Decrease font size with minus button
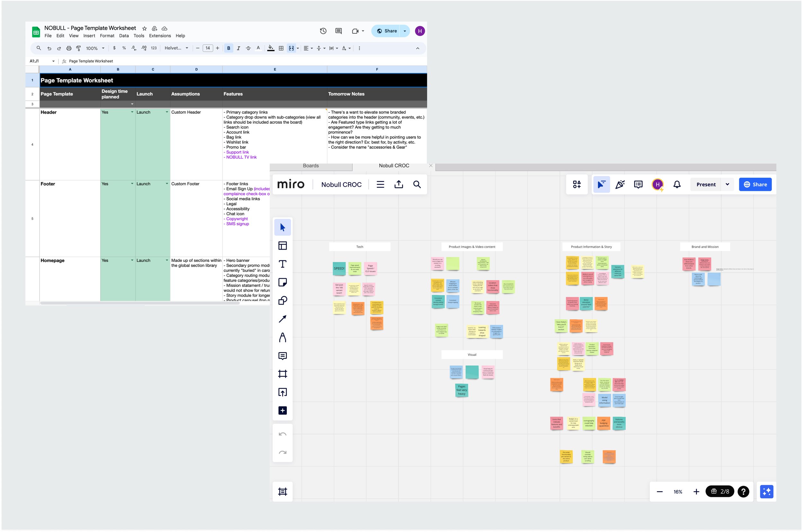This screenshot has width=803, height=532. click(x=198, y=48)
